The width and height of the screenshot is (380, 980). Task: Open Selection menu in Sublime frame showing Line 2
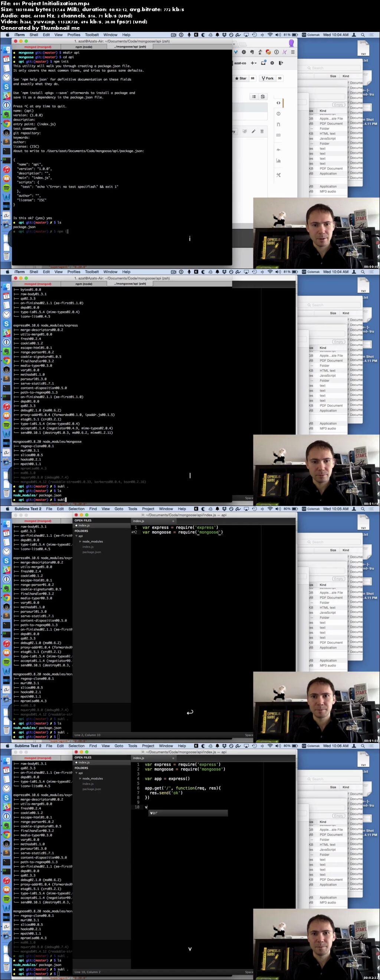76,509
